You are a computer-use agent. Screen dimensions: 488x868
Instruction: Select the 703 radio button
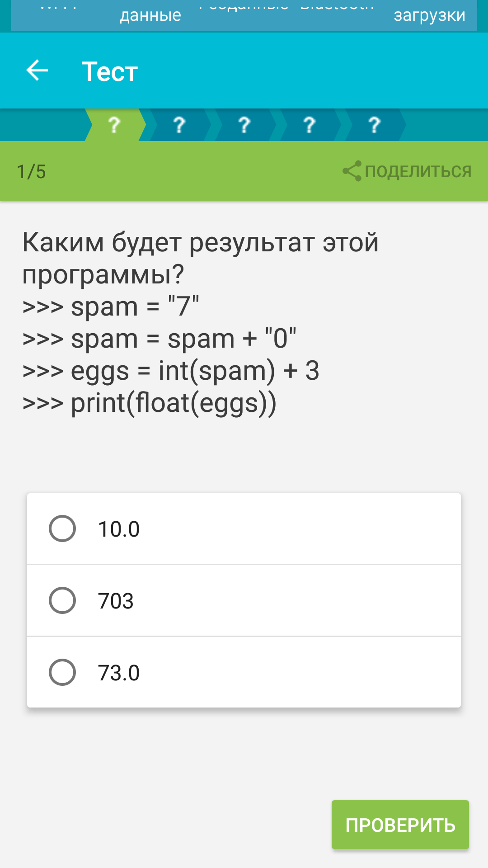point(62,600)
